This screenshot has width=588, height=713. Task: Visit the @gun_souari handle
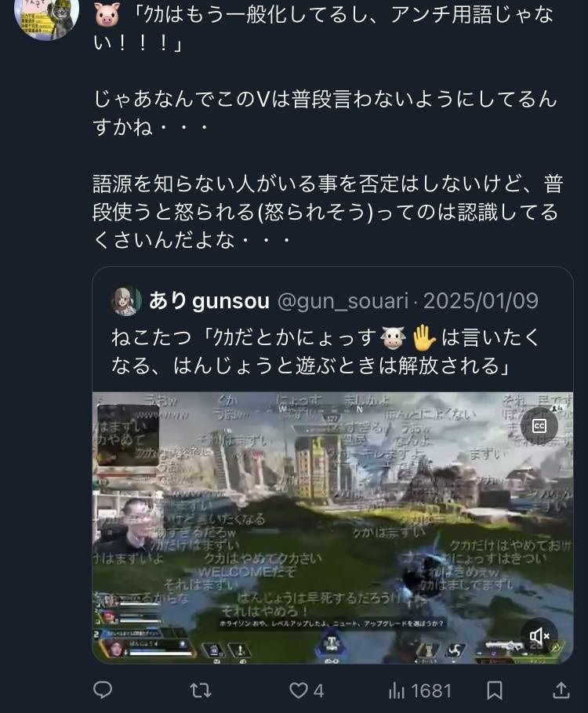pyautogui.click(x=342, y=301)
